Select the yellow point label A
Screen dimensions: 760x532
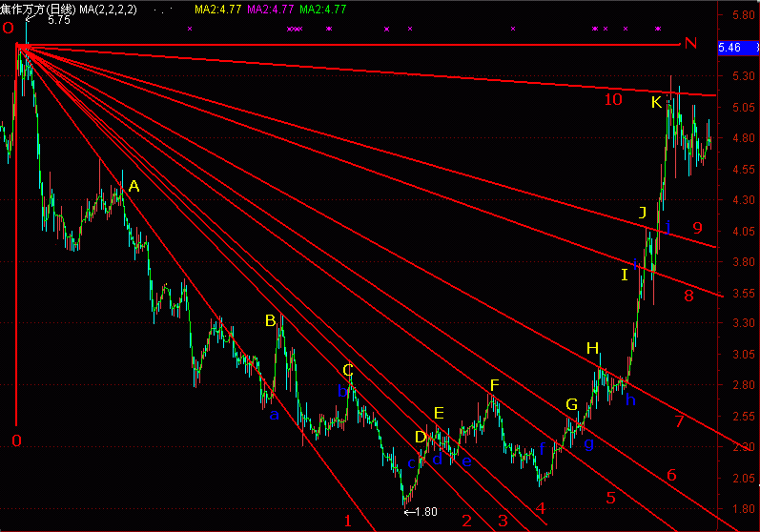coord(134,186)
